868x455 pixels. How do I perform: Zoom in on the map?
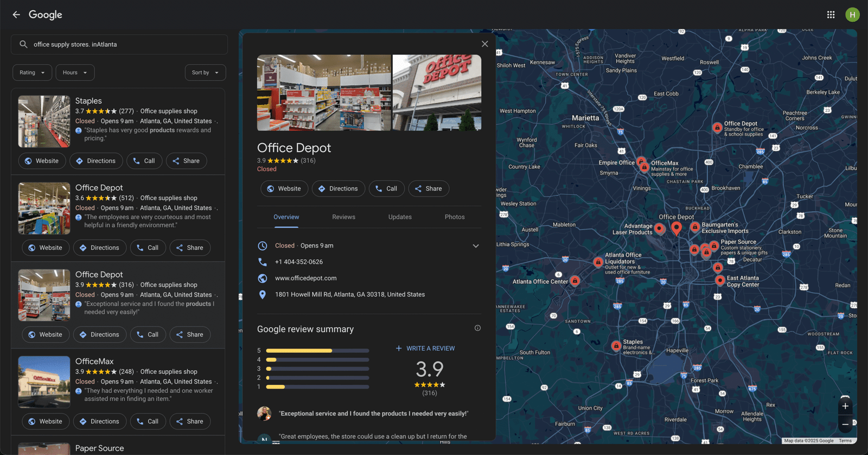coord(845,406)
